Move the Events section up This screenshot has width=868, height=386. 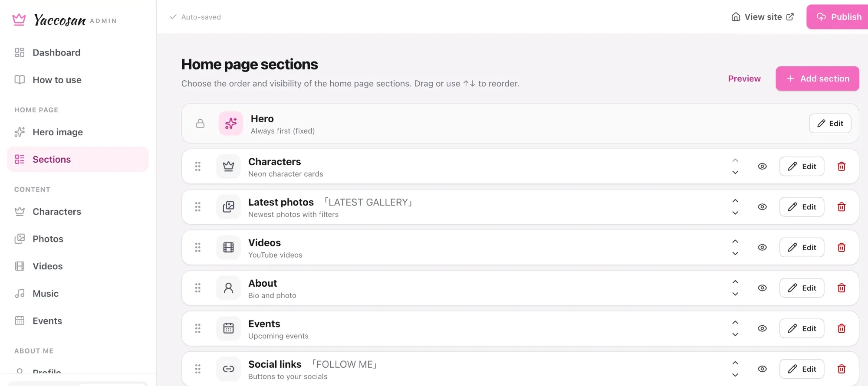735,322
